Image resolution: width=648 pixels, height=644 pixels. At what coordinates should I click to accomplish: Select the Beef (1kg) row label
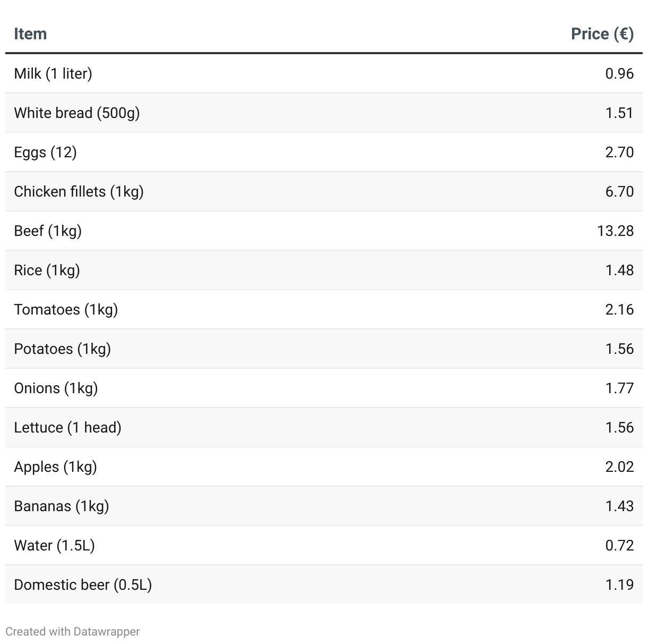pos(48,231)
